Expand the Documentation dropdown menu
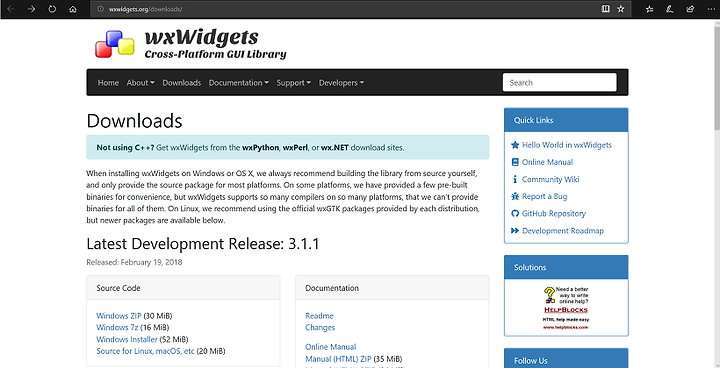The image size is (720, 368). tap(238, 83)
